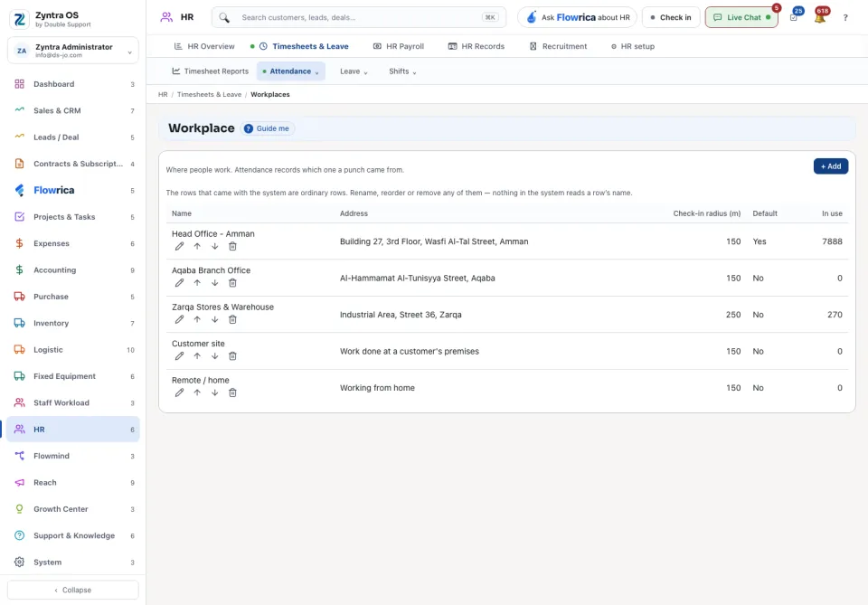868x605 pixels.
Task: Expand the Leave dropdown menu
Action: [x=354, y=71]
